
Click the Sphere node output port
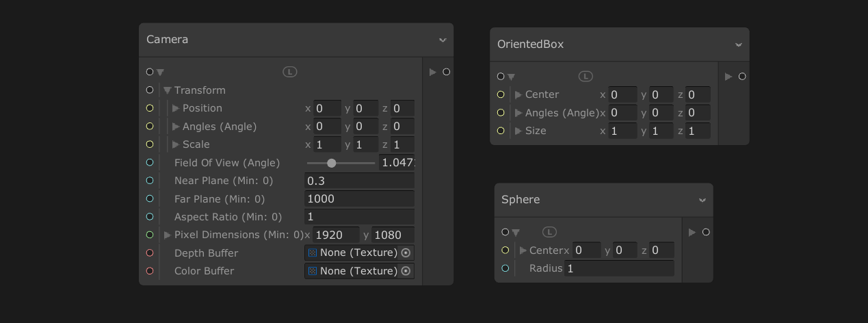click(x=706, y=232)
